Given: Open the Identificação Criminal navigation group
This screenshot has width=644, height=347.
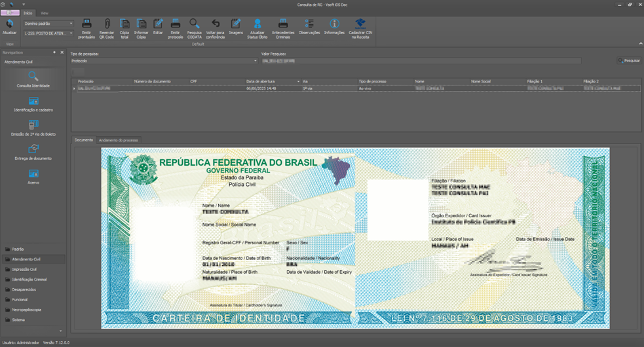Looking at the screenshot, I should (33, 280).
